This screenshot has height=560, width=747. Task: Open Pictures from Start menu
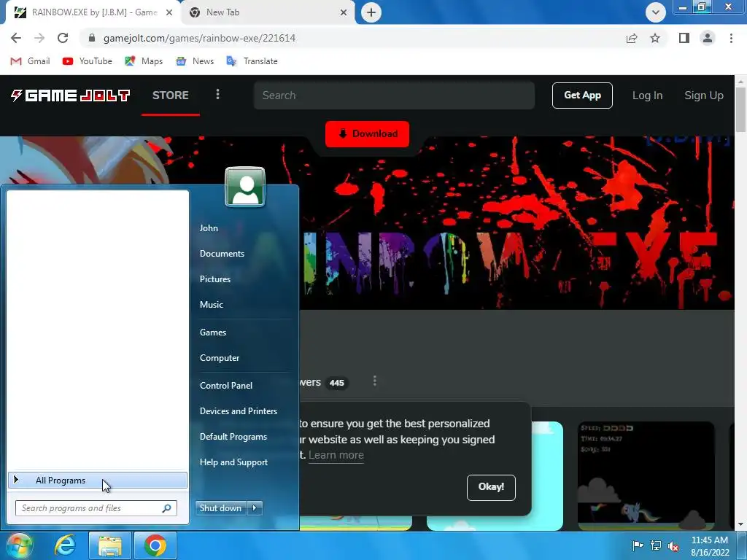215,279
